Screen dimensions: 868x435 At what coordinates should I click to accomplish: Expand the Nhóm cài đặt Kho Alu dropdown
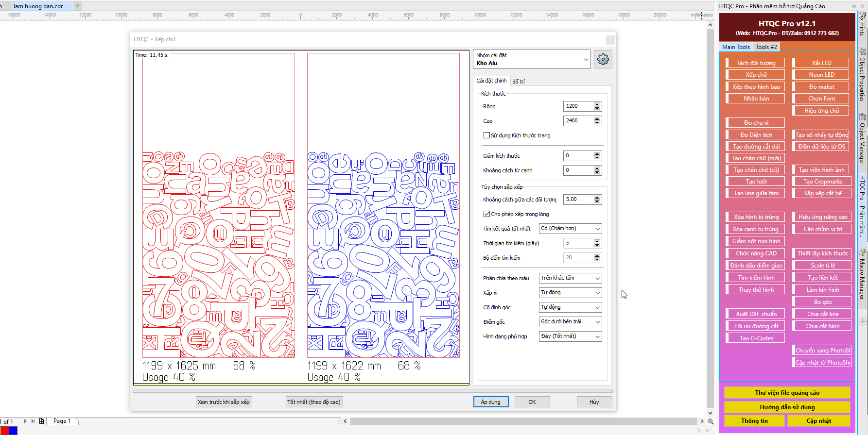tap(586, 59)
